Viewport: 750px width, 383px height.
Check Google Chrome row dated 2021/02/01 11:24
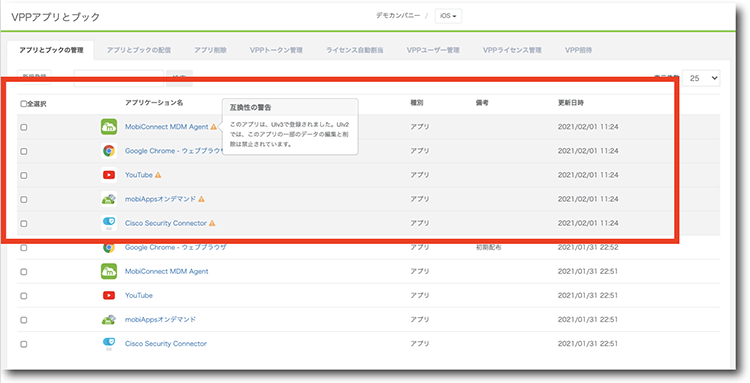click(24, 152)
